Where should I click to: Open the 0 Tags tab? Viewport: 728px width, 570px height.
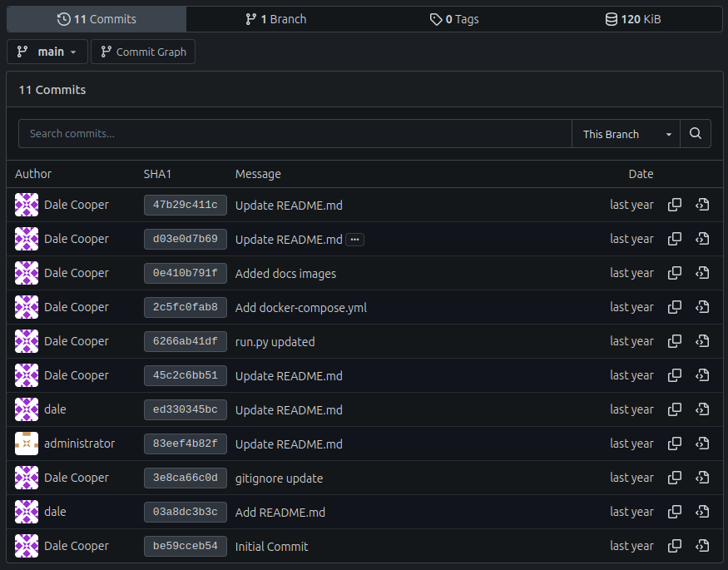(x=454, y=19)
